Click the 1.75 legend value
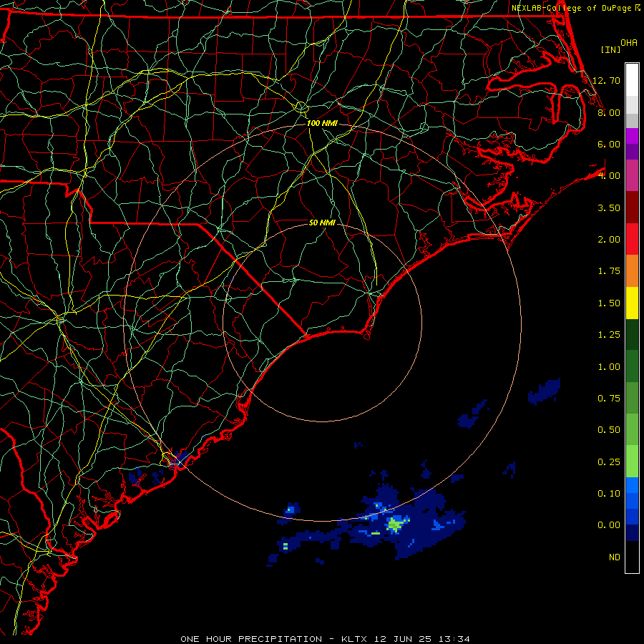The width and height of the screenshot is (644, 644). pos(609,271)
